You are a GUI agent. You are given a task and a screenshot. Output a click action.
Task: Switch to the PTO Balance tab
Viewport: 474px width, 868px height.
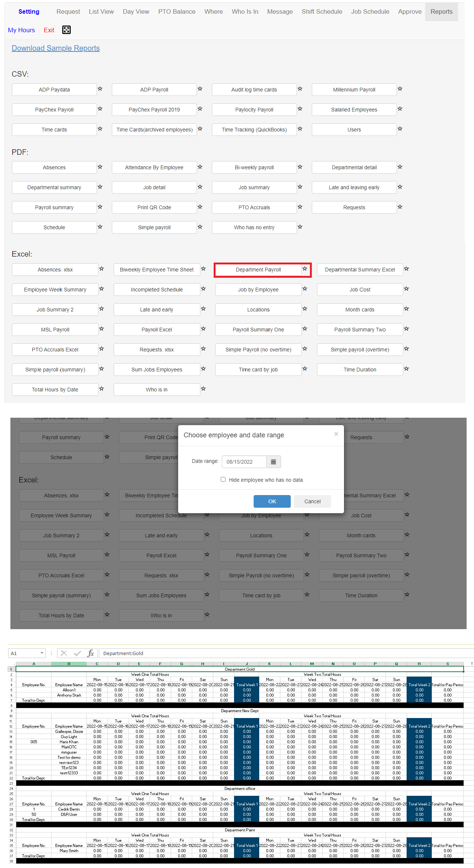[x=177, y=11]
